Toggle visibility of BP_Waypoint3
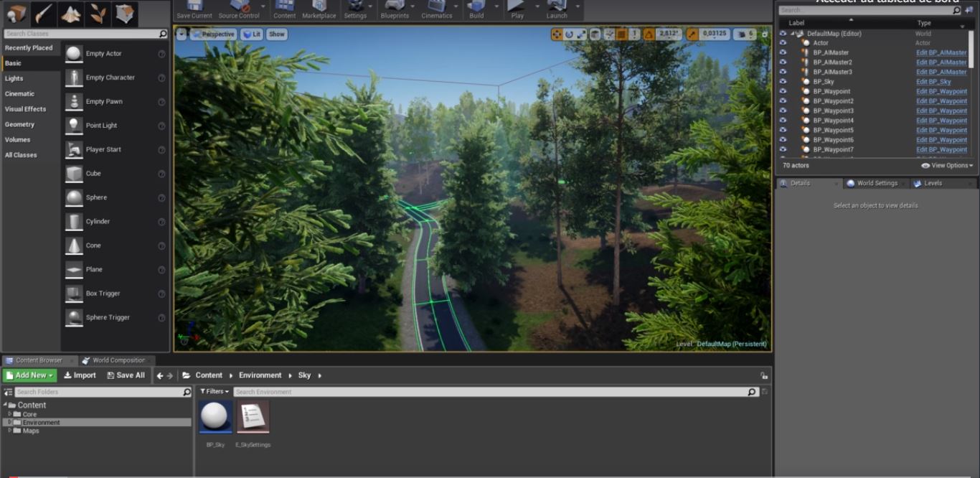This screenshot has height=478, width=980. [783, 111]
